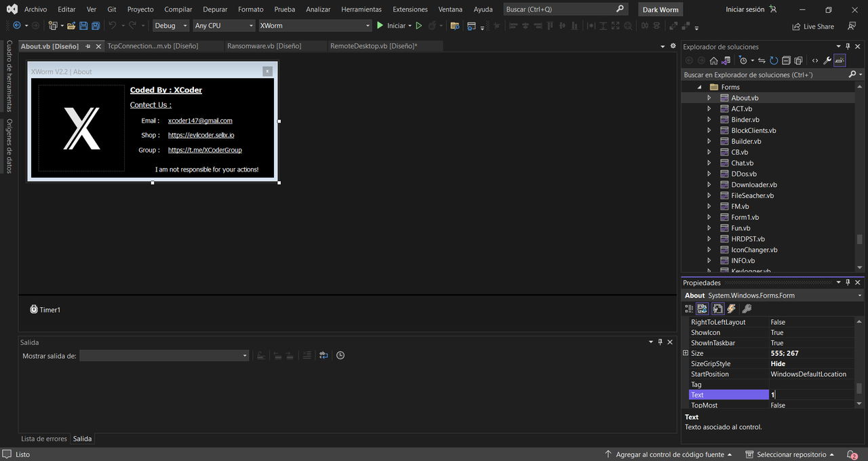
Task: Show properties page icon in Properties panel
Action: [717, 308]
